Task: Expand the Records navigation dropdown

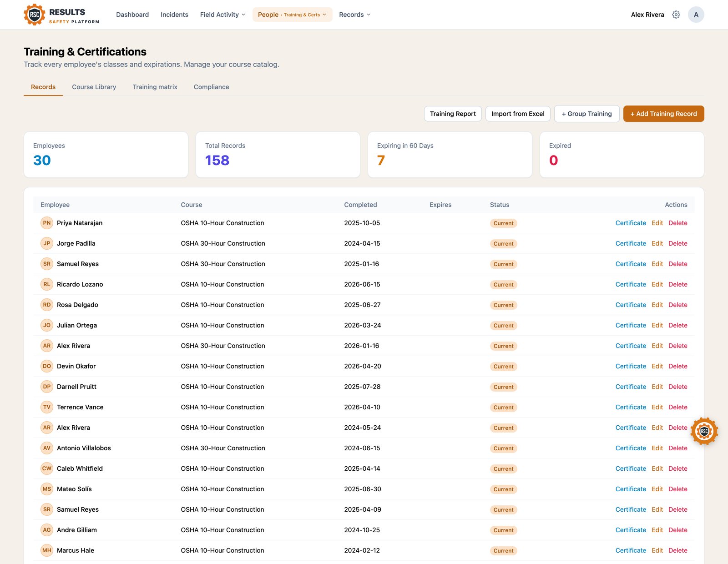Action: pyautogui.click(x=354, y=15)
